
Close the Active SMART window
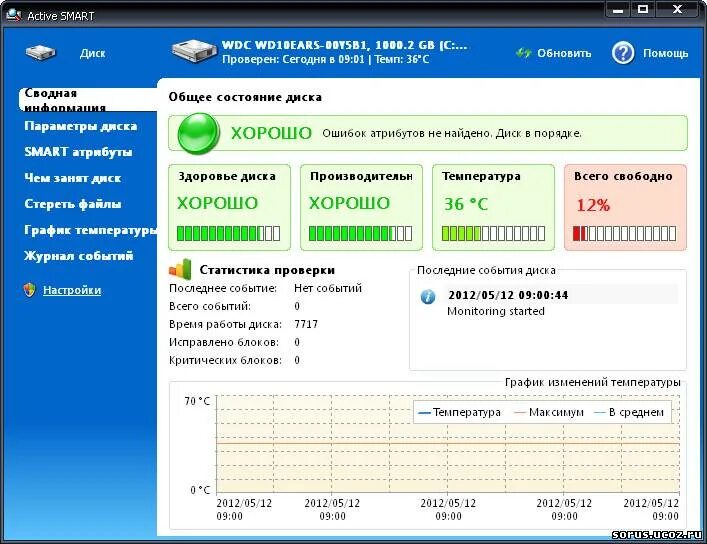[x=677, y=9]
